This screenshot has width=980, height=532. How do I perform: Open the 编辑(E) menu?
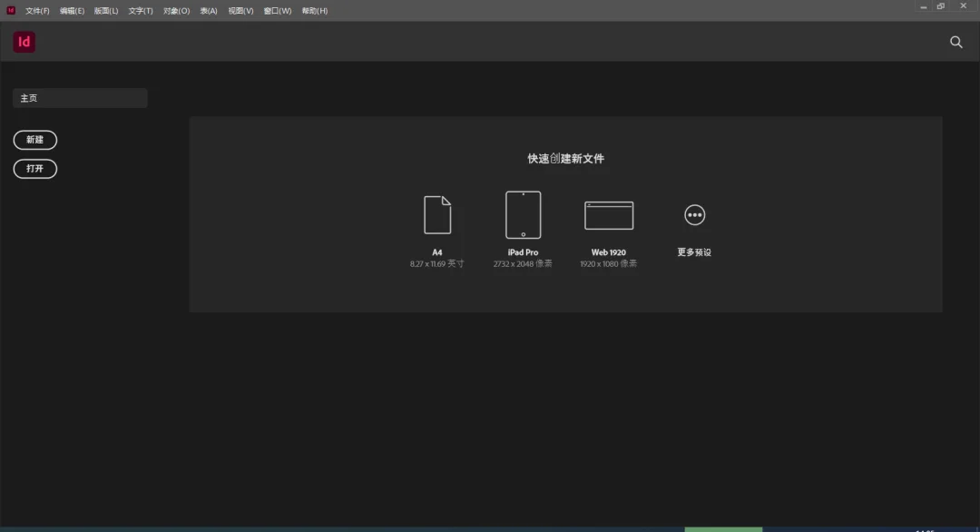(x=72, y=11)
